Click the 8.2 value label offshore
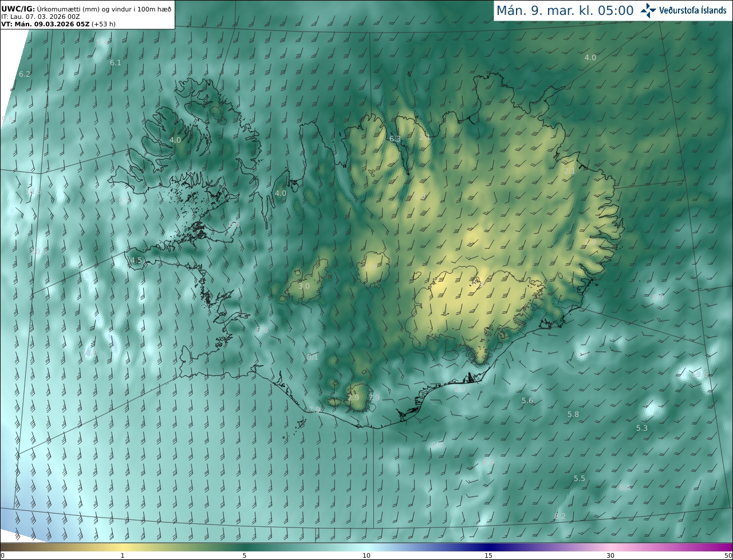The height and width of the screenshot is (560, 733). [x=560, y=516]
